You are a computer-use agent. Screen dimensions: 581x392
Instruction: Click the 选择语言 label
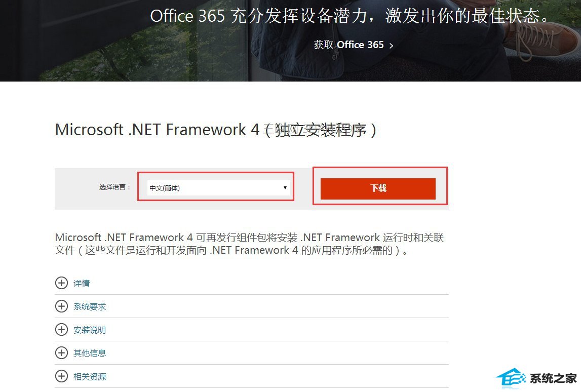point(115,187)
